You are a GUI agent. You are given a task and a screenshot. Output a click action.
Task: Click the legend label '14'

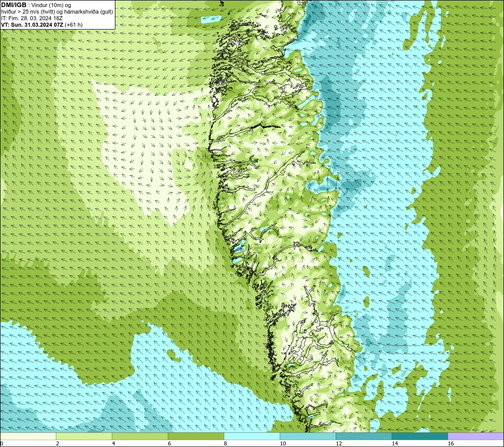pyautogui.click(x=395, y=444)
